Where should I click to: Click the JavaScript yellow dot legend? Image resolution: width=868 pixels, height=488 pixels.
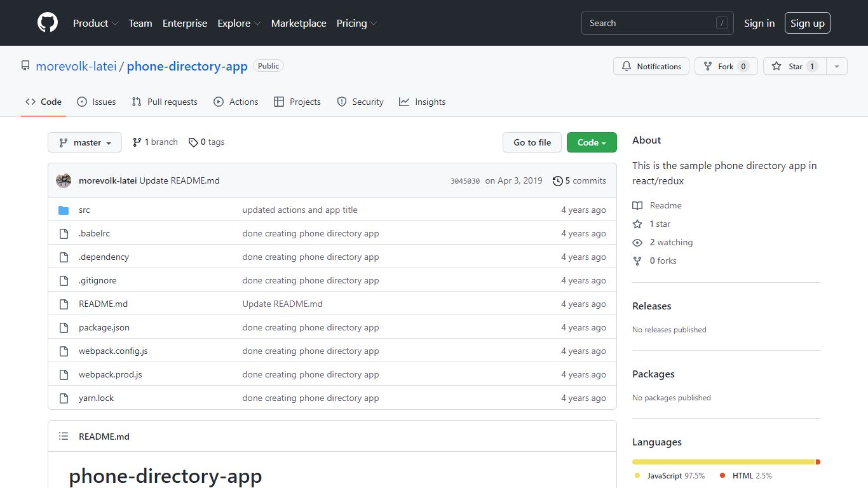[x=637, y=476]
